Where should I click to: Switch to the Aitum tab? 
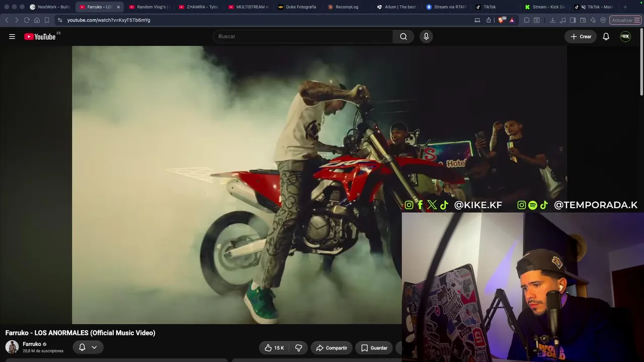pyautogui.click(x=397, y=7)
